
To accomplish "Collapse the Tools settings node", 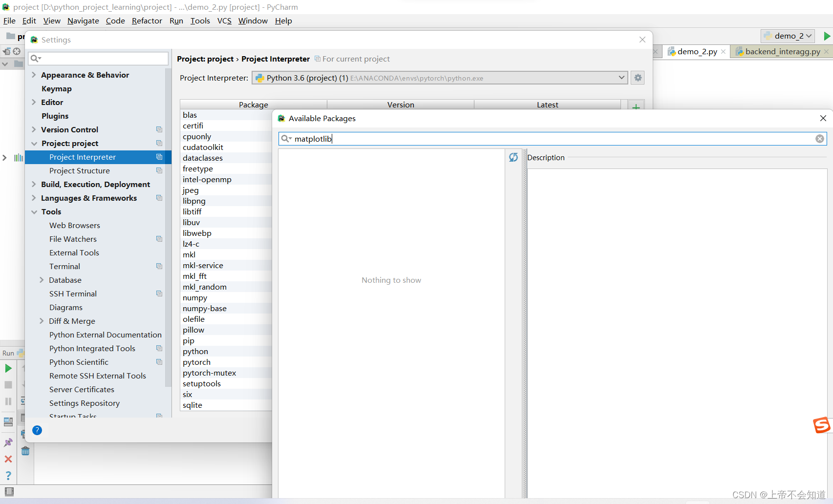I will pyautogui.click(x=34, y=212).
